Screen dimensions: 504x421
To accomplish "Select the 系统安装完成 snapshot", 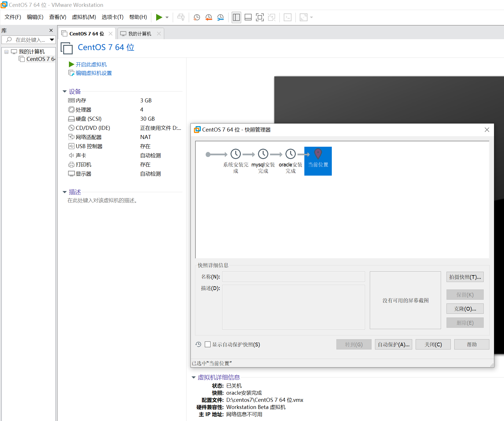I will coord(236,161).
